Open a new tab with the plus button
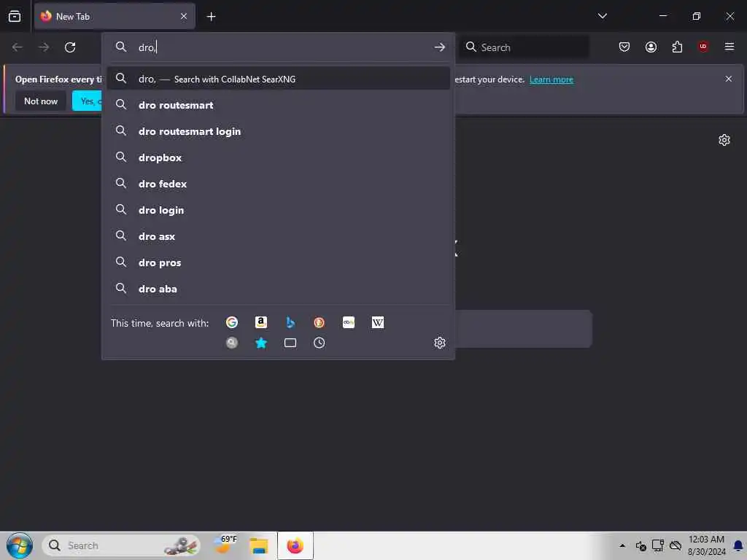 [211, 17]
